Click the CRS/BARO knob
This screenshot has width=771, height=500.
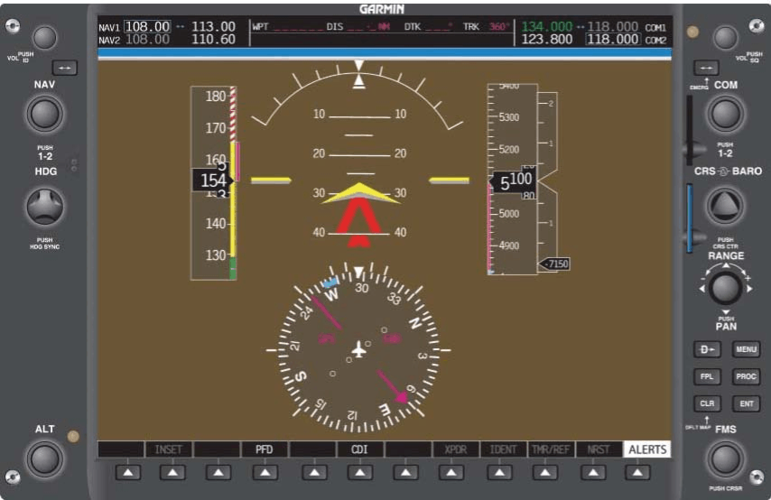(725, 206)
